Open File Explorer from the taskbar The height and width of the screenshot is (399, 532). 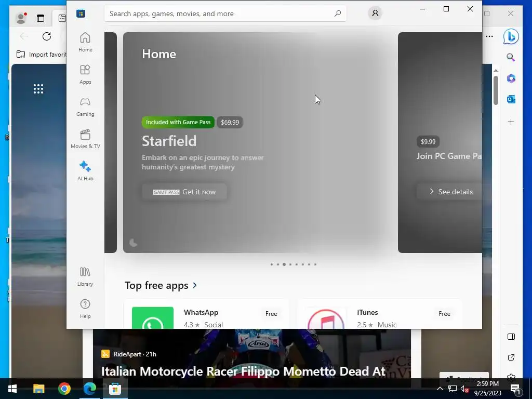(38, 389)
